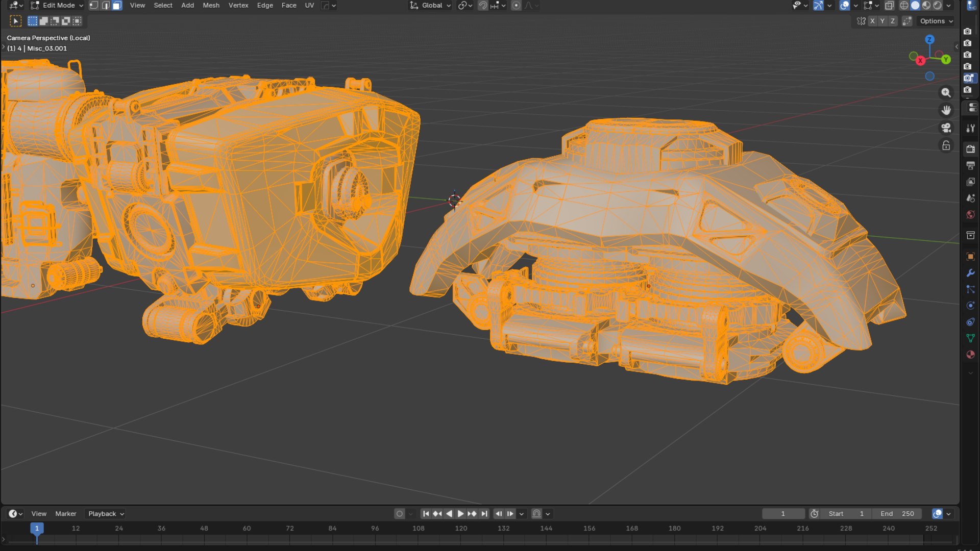Open the Playback dropdown in timeline
980x551 pixels.
point(106,514)
